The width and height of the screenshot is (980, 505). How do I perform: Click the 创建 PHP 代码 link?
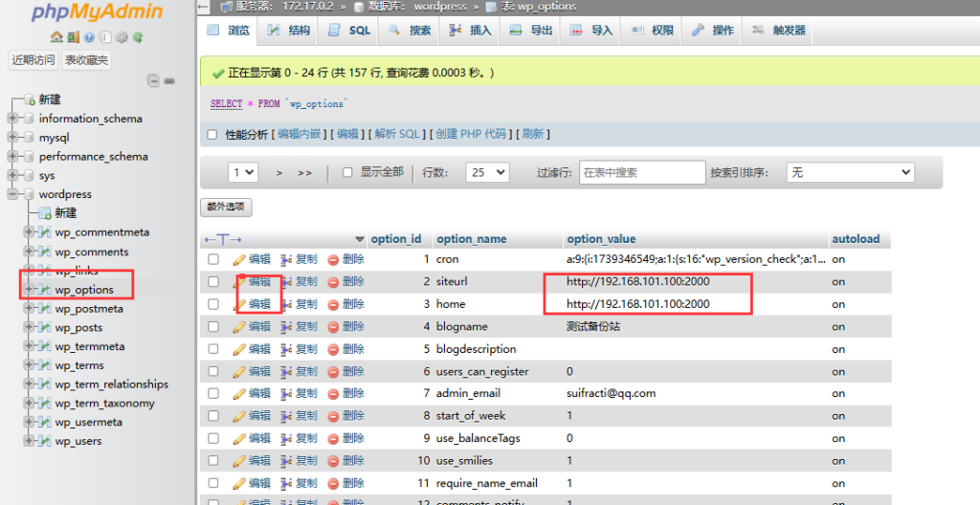[x=471, y=134]
